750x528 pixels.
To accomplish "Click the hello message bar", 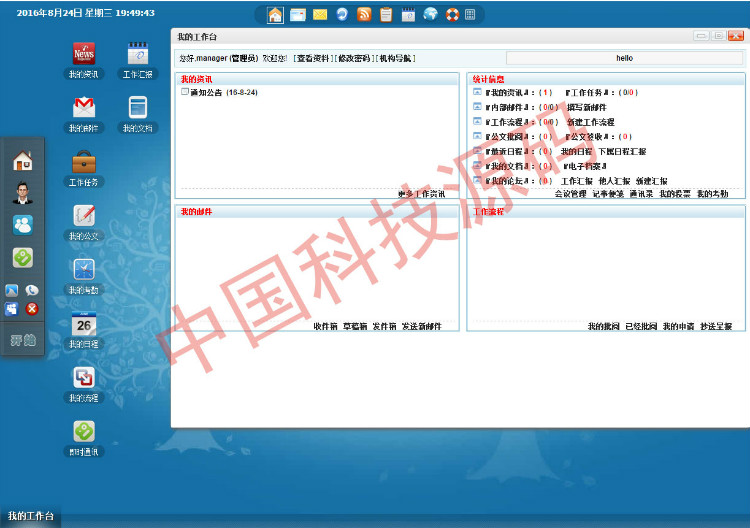I will click(624, 58).
